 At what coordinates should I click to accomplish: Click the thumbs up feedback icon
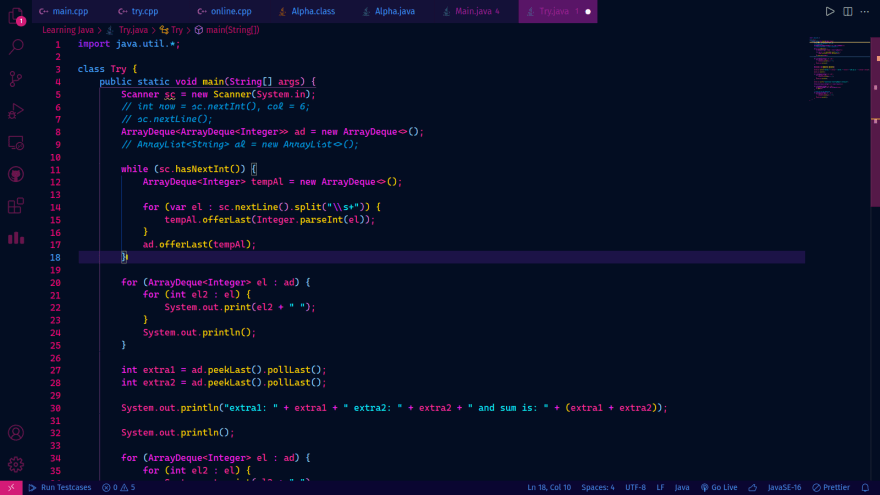click(x=753, y=488)
